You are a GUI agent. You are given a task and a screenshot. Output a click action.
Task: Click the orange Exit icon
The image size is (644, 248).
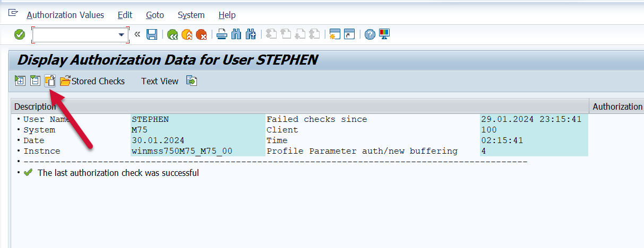[x=187, y=34]
